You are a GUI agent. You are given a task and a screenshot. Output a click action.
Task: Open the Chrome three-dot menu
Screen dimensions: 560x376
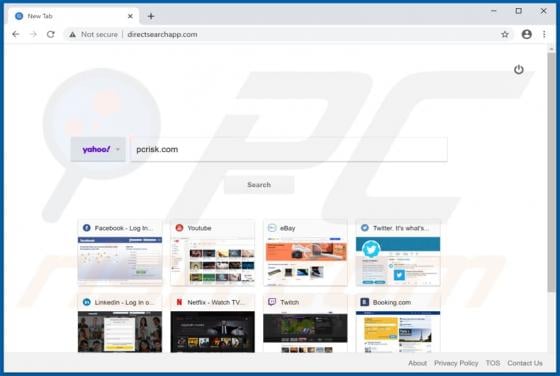coord(544,34)
